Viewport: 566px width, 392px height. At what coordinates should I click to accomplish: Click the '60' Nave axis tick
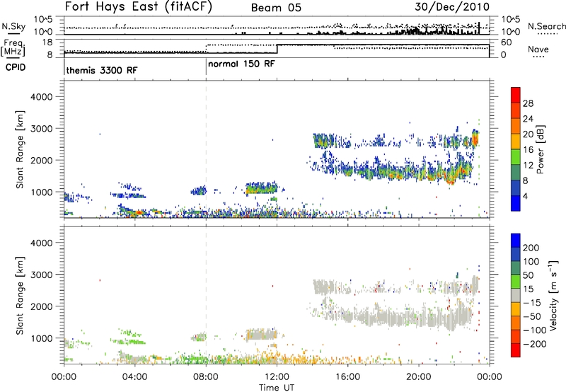point(506,42)
